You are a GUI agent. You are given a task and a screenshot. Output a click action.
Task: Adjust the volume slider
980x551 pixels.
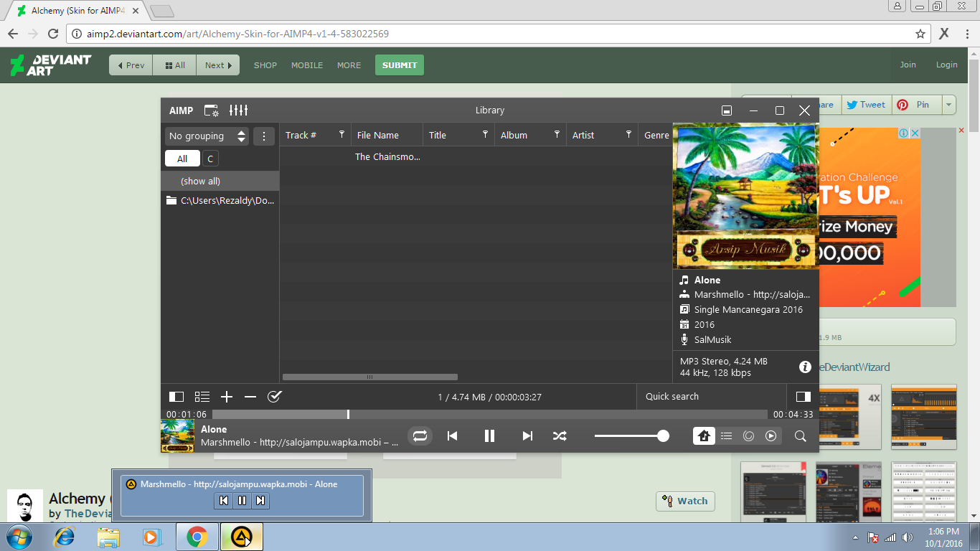point(631,435)
